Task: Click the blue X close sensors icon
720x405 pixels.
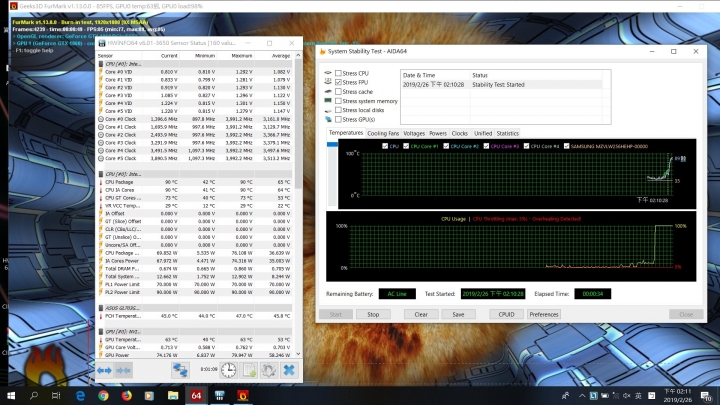Action: (x=289, y=370)
